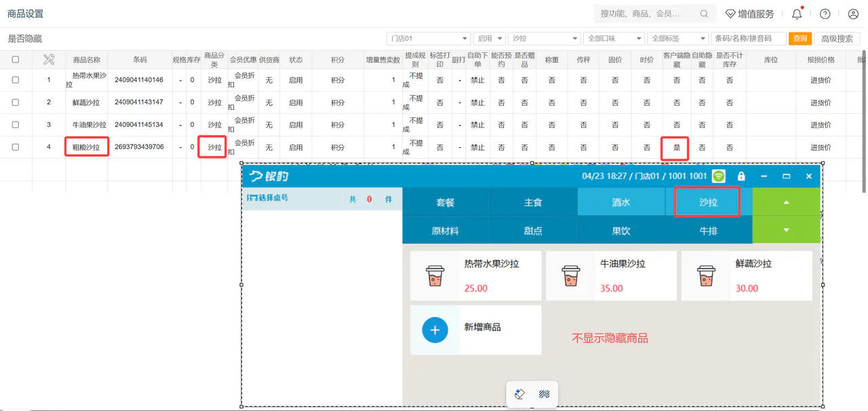Screen dimensions: 868x411
Task: Click the 银豹 logo in the cashier window
Action: (x=269, y=176)
